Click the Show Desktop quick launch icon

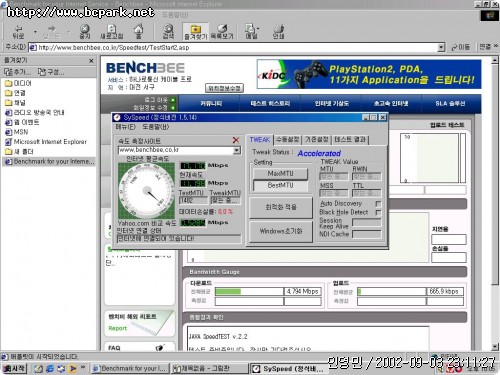click(x=39, y=369)
